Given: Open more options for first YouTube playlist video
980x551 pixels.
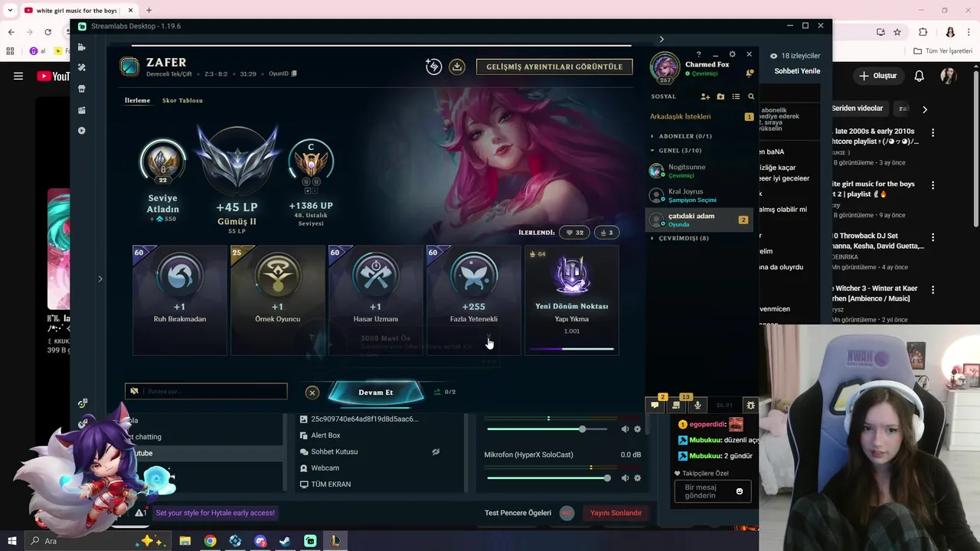Looking at the screenshot, I should pyautogui.click(x=933, y=132).
